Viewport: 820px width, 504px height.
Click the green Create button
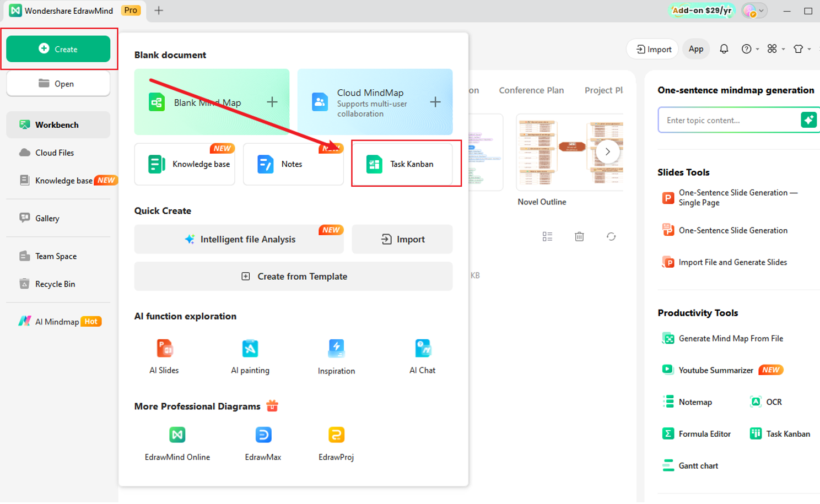pos(58,49)
